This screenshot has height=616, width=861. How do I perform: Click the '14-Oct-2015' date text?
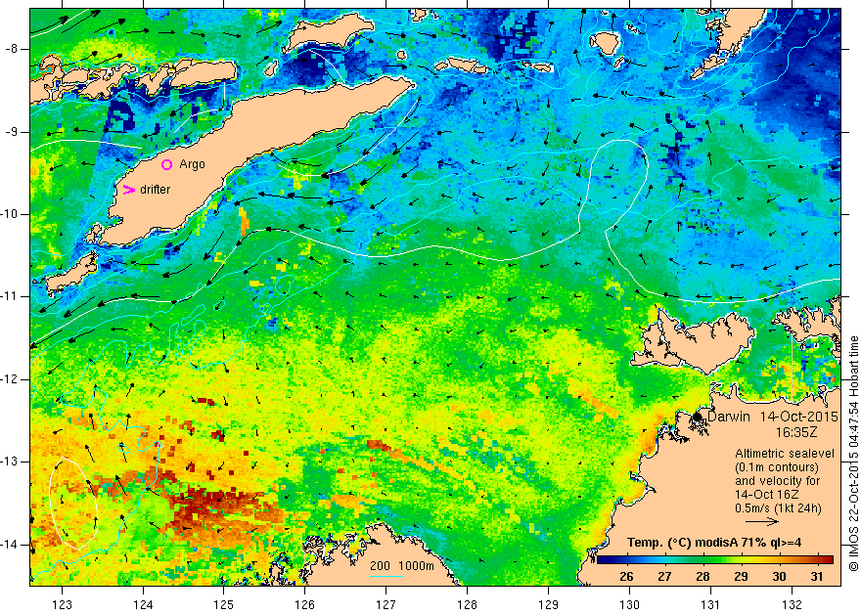click(x=799, y=417)
